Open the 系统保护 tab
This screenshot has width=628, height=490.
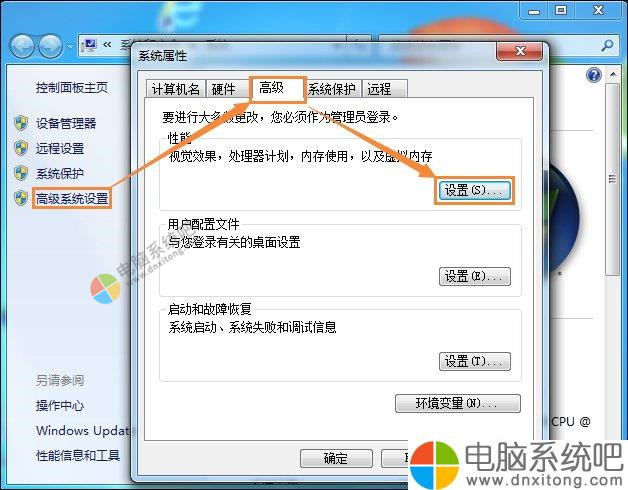click(332, 89)
